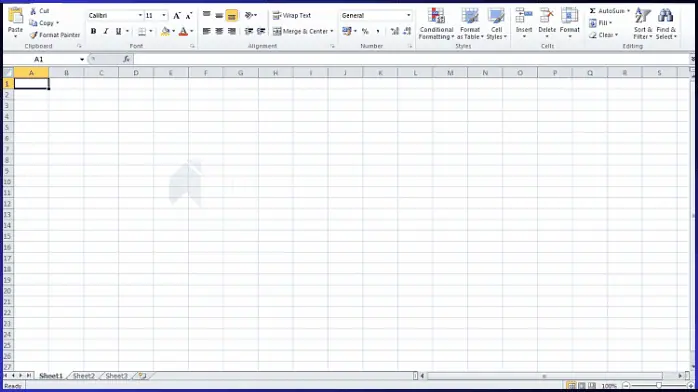Align text right
The height and width of the screenshot is (392, 698).
tap(231, 31)
